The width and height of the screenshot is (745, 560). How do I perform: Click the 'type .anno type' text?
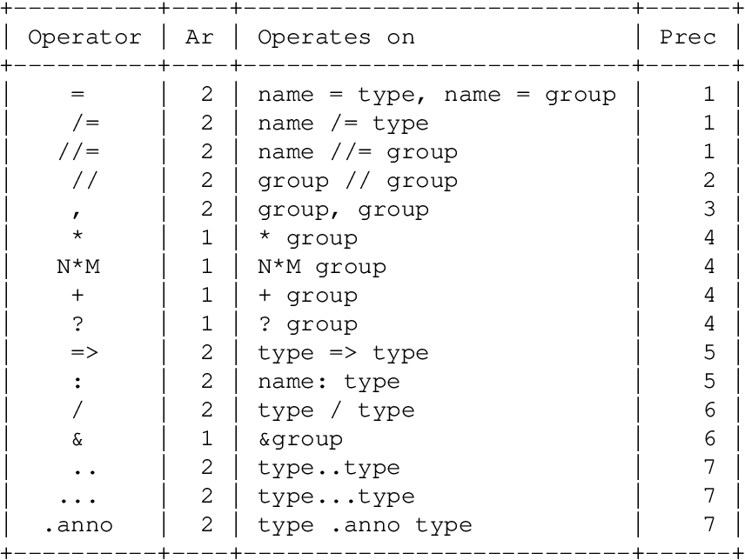pos(365,524)
